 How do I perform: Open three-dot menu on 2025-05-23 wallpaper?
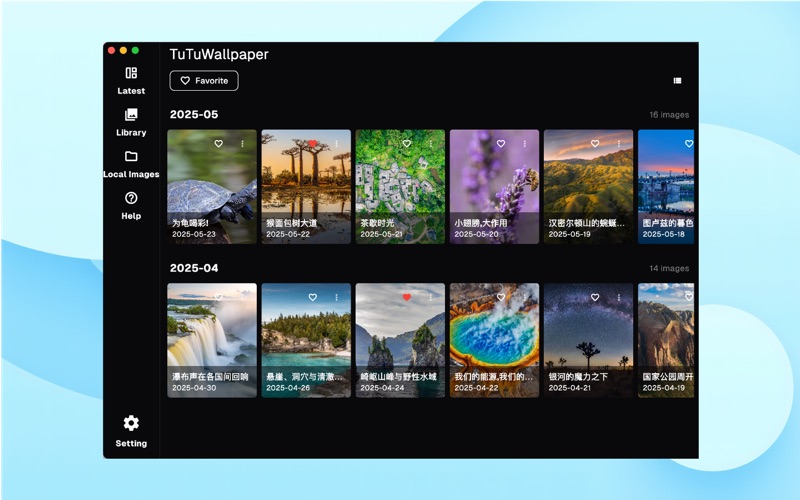pos(242,144)
